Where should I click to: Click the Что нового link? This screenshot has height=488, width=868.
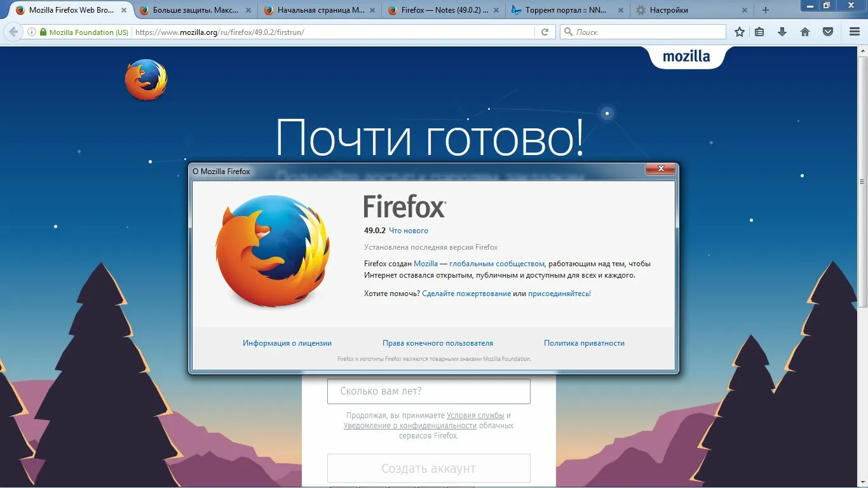pos(409,231)
